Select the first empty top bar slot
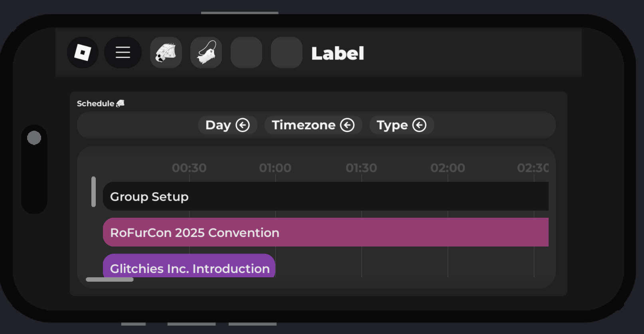Viewport: 644px width, 334px height. [247, 52]
